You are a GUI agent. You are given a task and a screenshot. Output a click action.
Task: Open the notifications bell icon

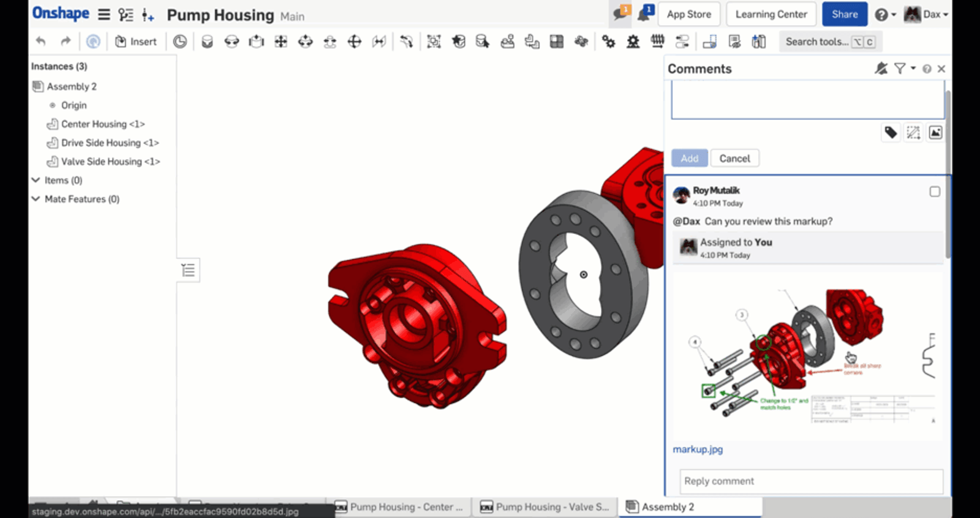coord(644,14)
